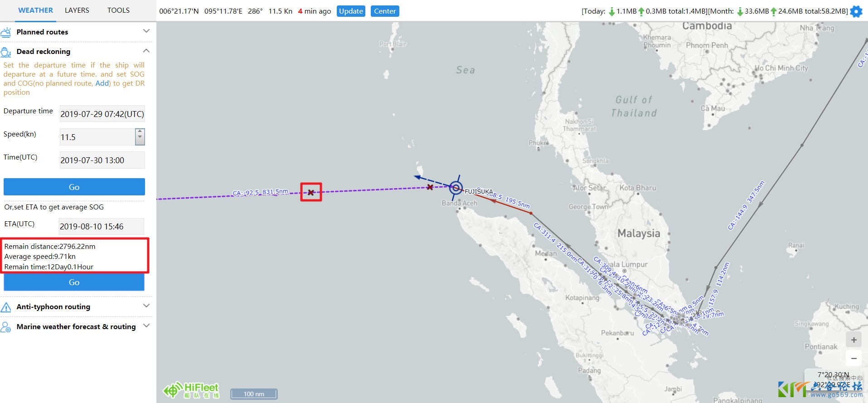The image size is (868, 403).
Task: Zoom out the map with minus button
Action: [853, 358]
